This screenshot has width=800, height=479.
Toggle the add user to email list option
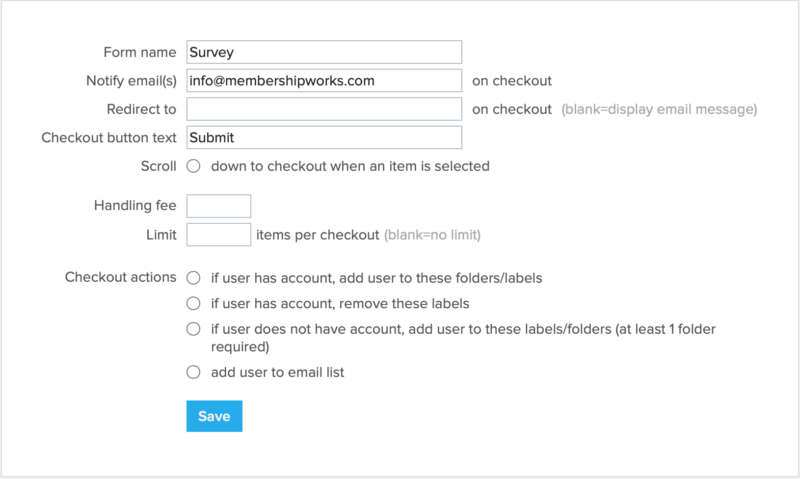(x=194, y=373)
